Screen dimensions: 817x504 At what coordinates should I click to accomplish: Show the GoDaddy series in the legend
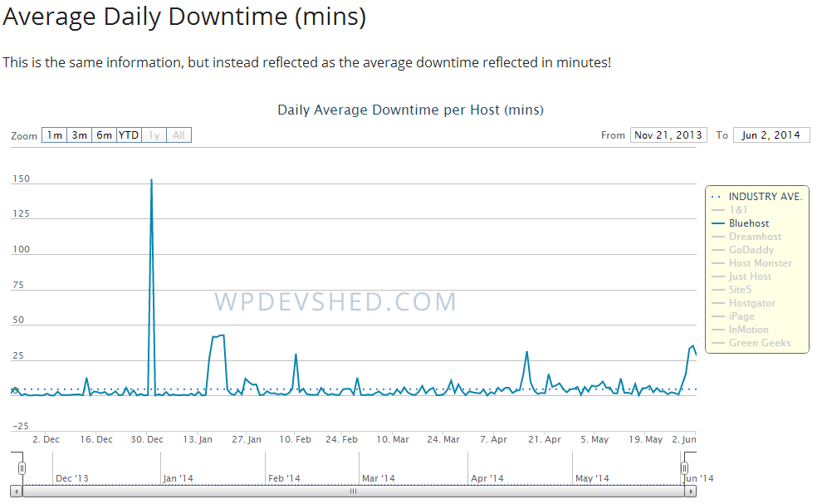point(751,250)
